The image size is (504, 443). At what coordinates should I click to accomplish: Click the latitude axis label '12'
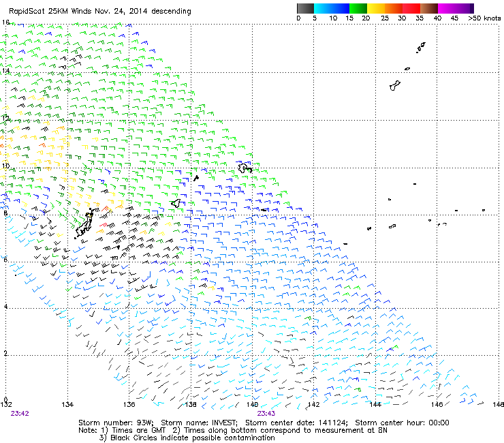5,118
